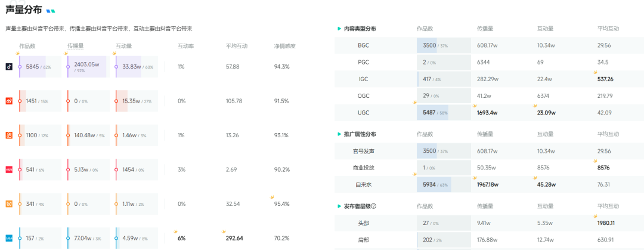Select the BGC row label
This screenshot has width=644, height=250.
click(x=364, y=45)
